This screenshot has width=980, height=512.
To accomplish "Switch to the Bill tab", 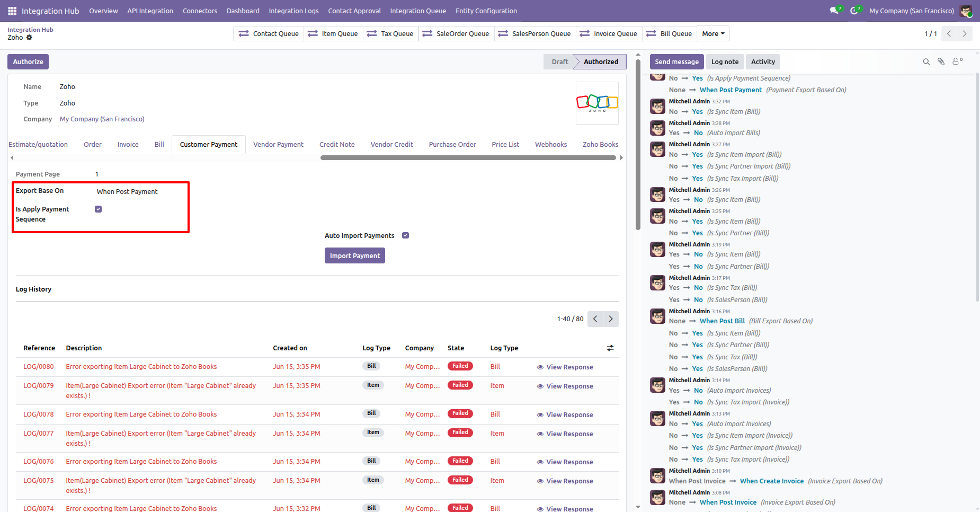I will (x=159, y=144).
